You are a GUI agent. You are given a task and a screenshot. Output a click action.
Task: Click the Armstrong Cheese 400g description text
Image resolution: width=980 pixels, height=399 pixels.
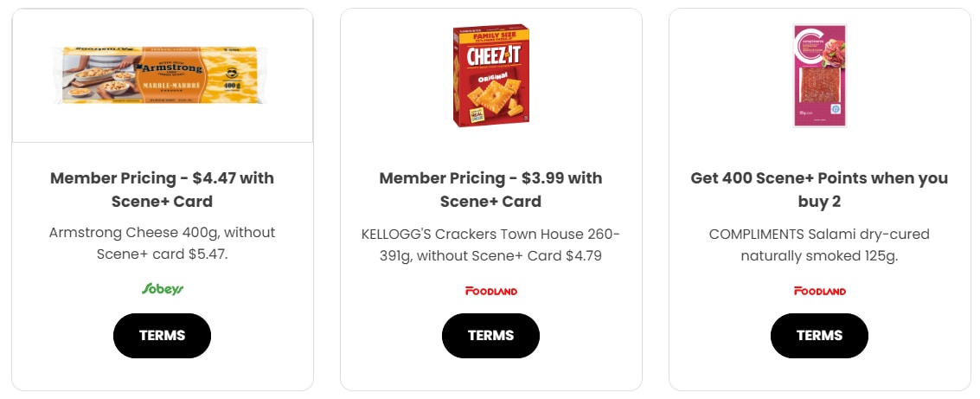click(162, 244)
